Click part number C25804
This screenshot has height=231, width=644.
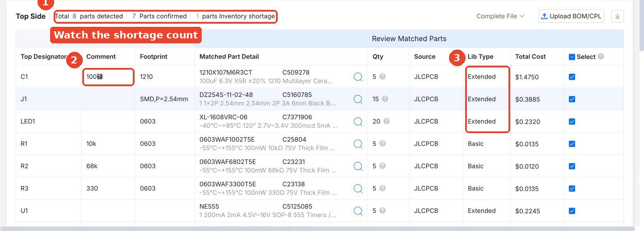pos(294,139)
